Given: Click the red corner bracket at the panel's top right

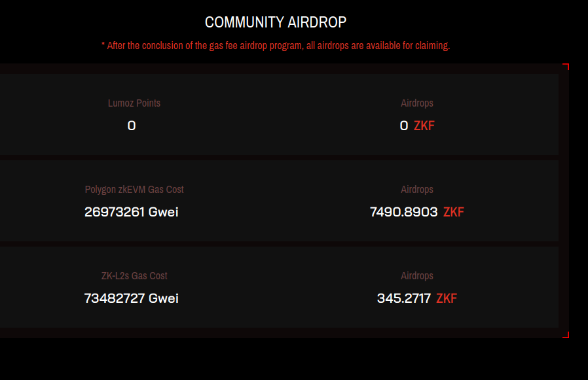Looking at the screenshot, I should coord(566,66).
